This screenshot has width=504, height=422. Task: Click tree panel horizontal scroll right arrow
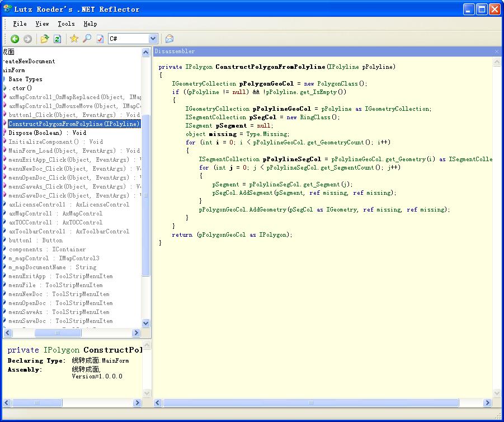pyautogui.click(x=136, y=332)
